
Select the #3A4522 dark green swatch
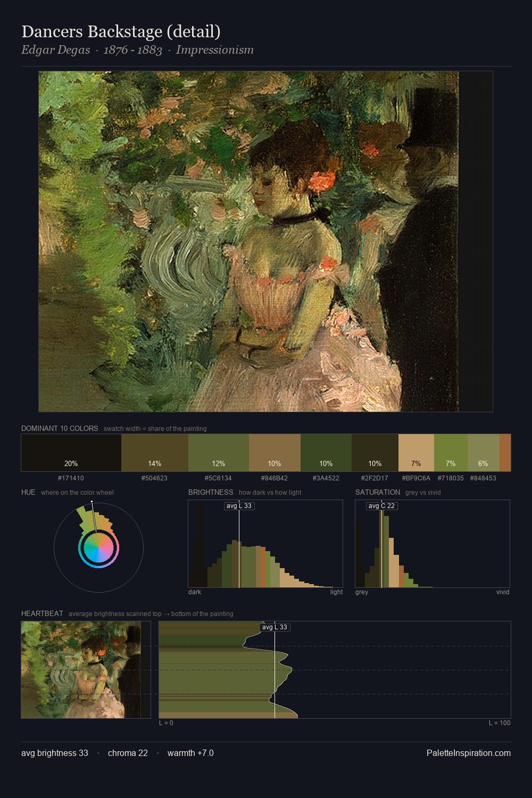pyautogui.click(x=326, y=453)
